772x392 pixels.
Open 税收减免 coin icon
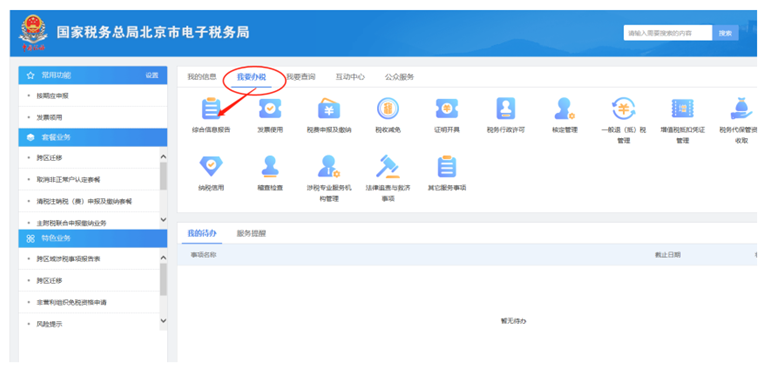[388, 109]
